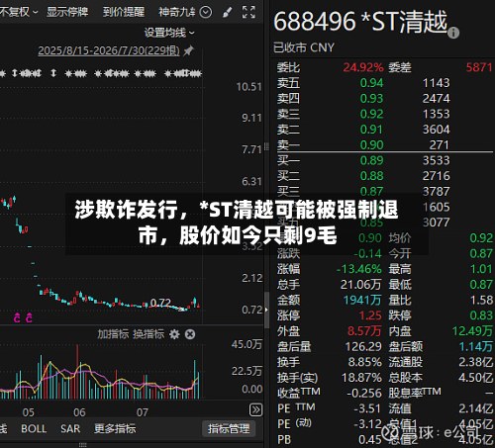Open the 到价提醒 price alert
Viewport: 495px width, 448px height.
pos(124,12)
